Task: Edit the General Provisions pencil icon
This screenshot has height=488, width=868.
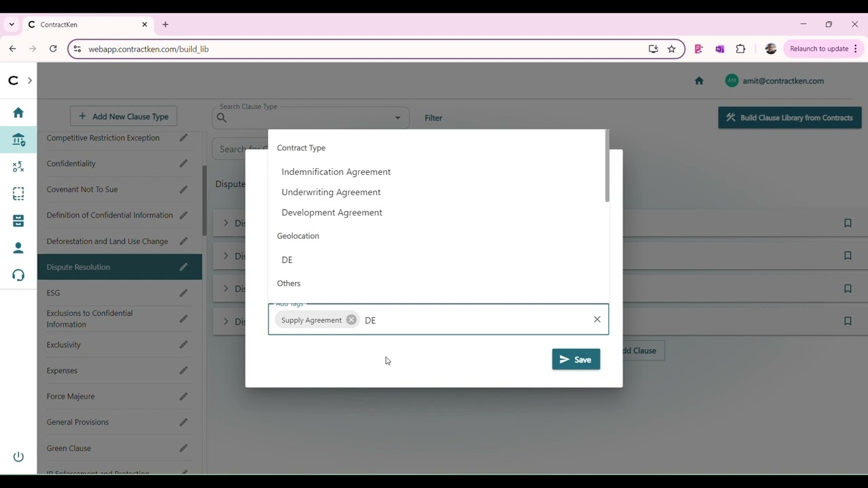Action: click(x=183, y=422)
